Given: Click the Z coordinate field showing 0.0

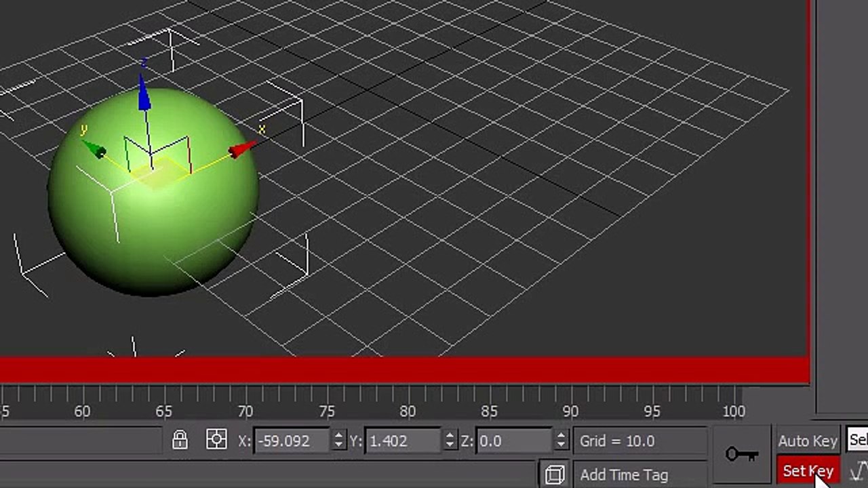Looking at the screenshot, I should (515, 441).
